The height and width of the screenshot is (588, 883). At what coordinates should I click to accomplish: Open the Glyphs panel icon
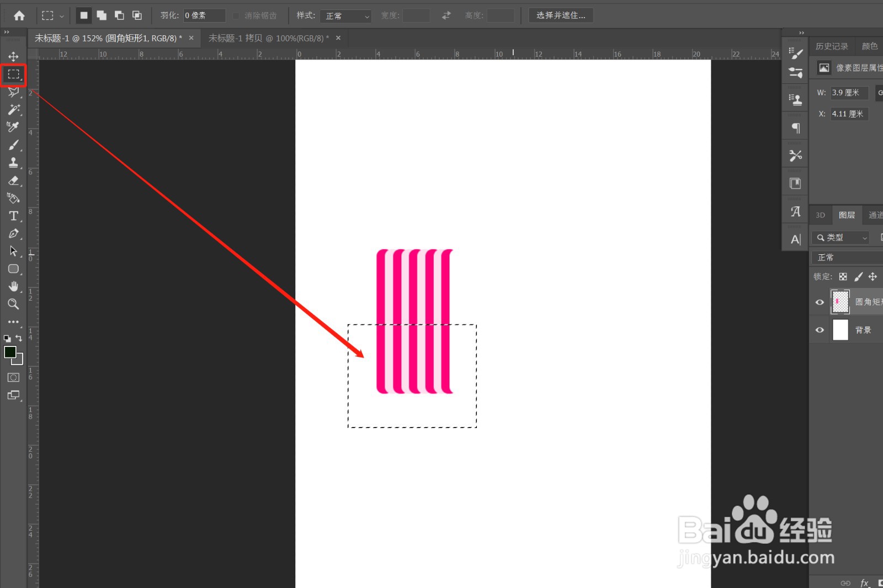point(795,211)
